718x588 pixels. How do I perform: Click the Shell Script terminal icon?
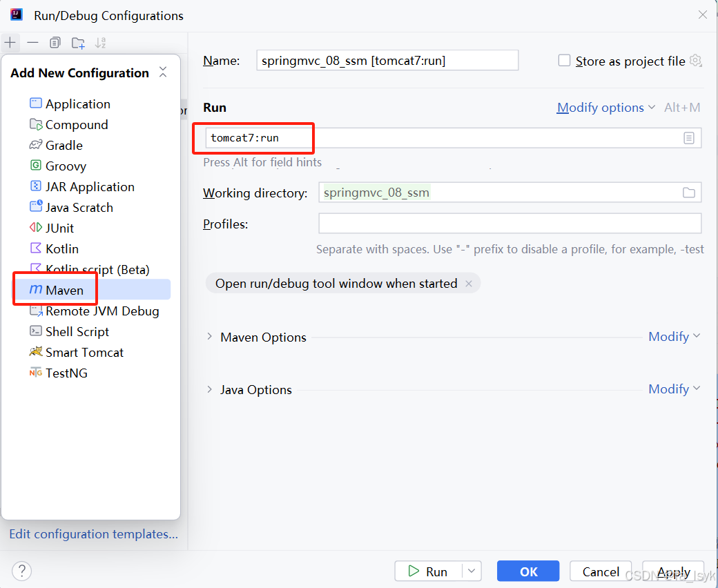tap(36, 331)
